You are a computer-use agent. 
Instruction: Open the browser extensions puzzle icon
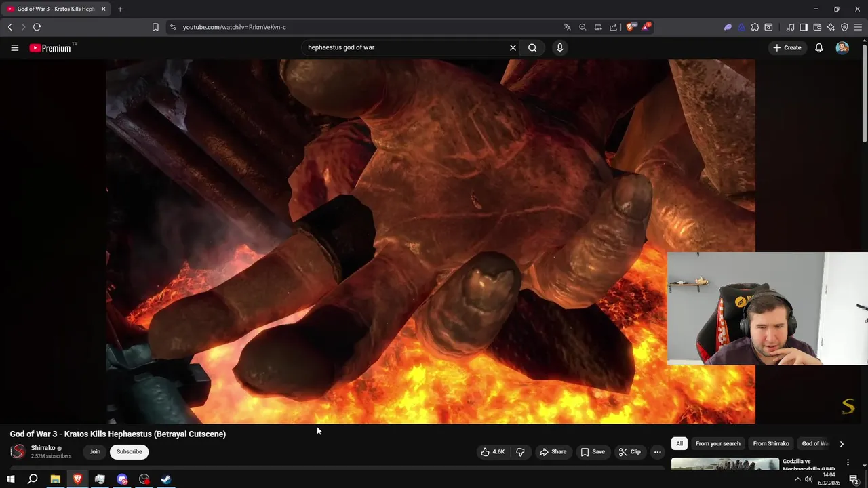[x=755, y=27]
